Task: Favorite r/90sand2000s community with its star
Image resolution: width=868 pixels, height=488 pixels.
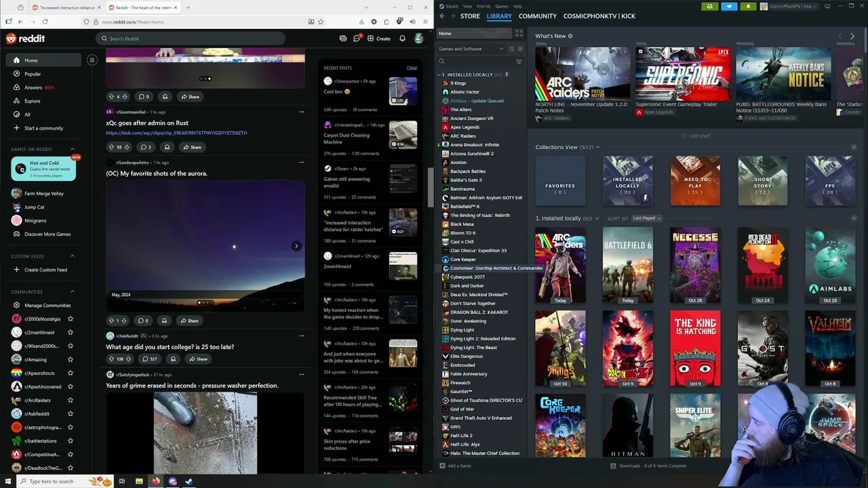Action: tap(71, 346)
